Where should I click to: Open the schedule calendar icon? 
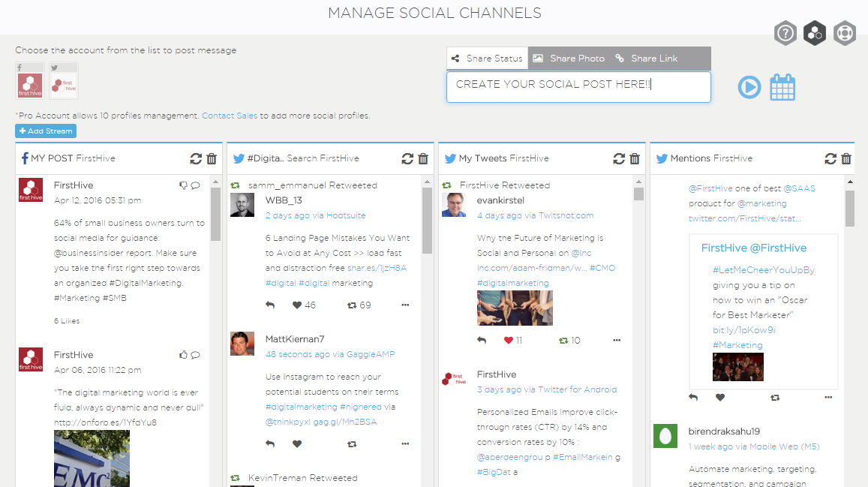782,87
